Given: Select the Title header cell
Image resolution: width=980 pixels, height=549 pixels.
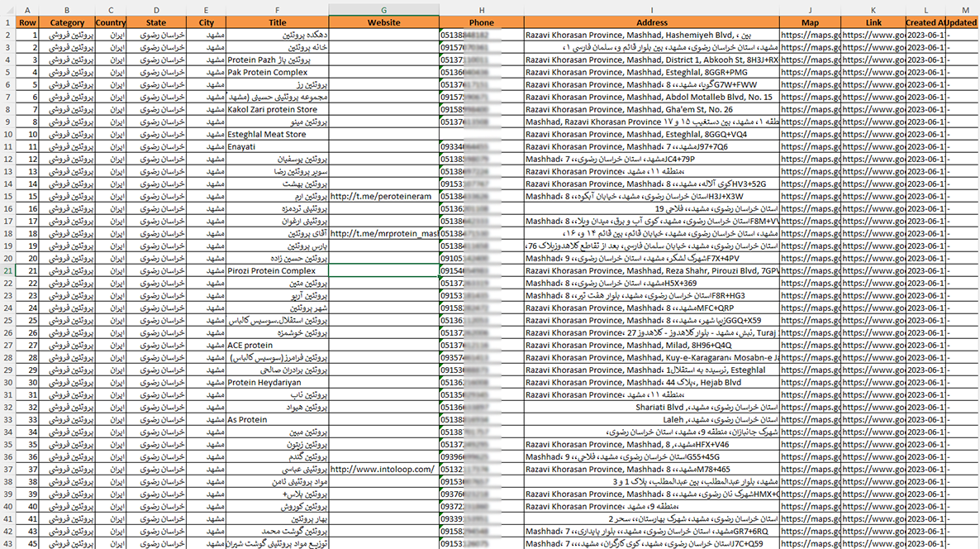Looking at the screenshot, I should click(x=278, y=22).
